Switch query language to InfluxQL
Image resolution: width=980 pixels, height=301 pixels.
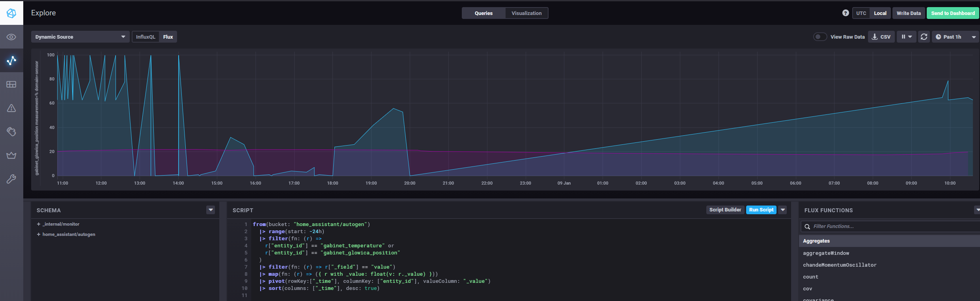click(x=146, y=37)
